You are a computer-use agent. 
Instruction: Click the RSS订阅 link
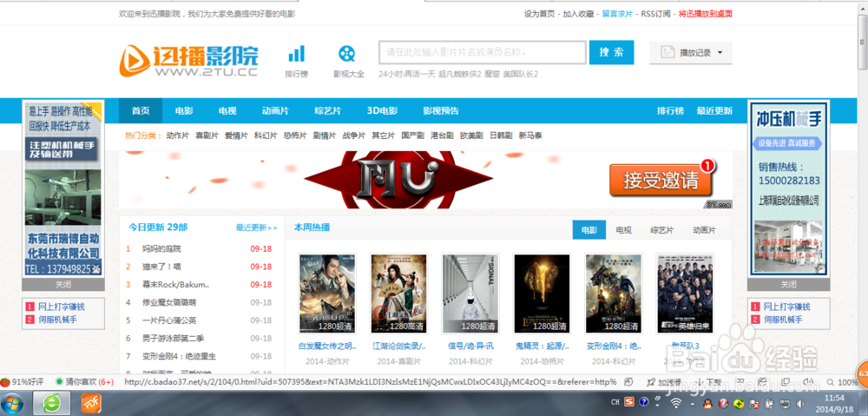tap(655, 14)
